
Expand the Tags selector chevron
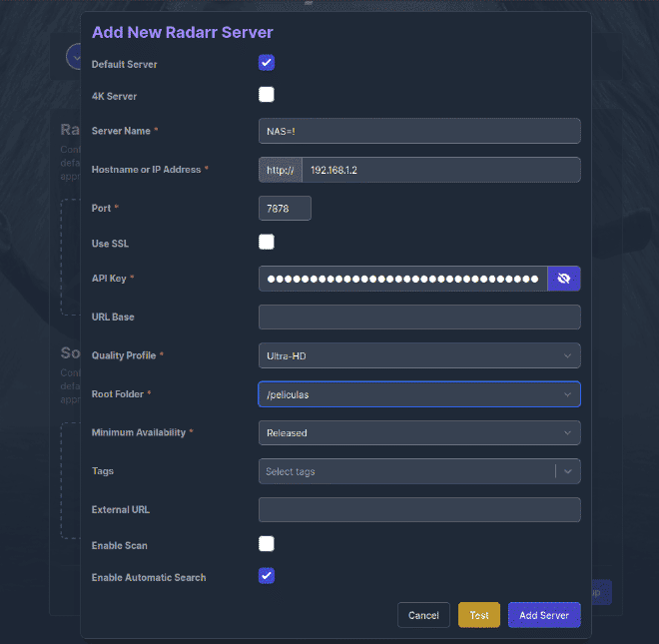pos(568,471)
